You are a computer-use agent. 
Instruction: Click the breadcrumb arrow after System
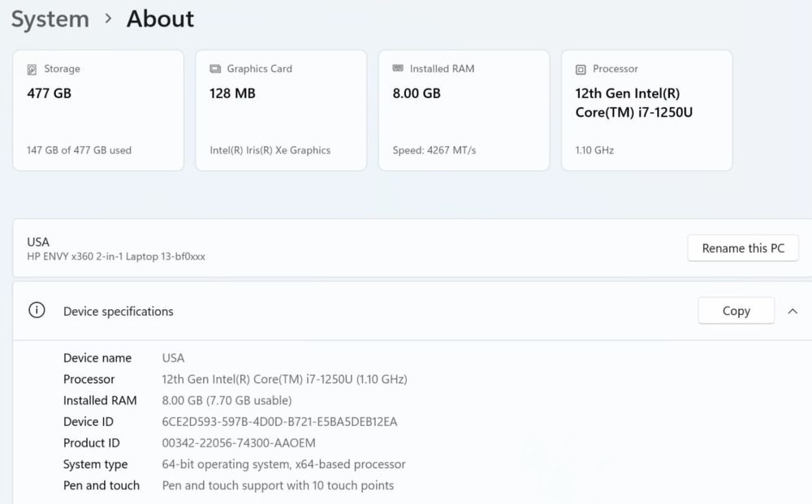click(108, 19)
